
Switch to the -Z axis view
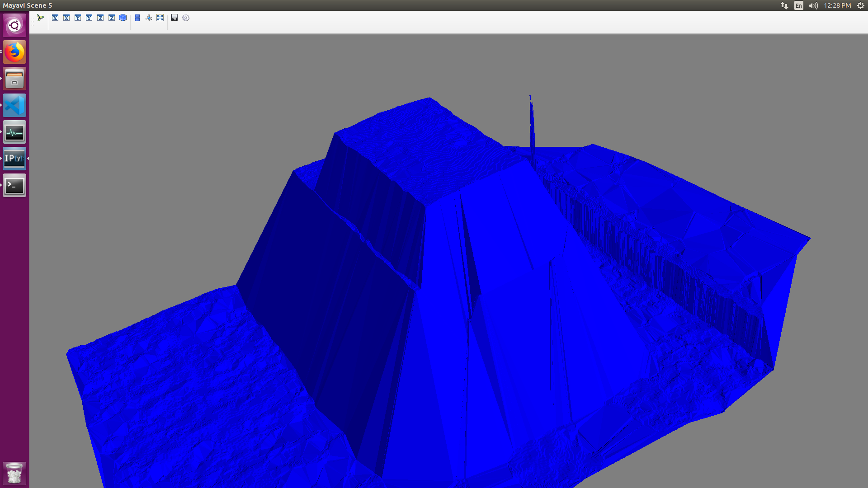tap(111, 18)
